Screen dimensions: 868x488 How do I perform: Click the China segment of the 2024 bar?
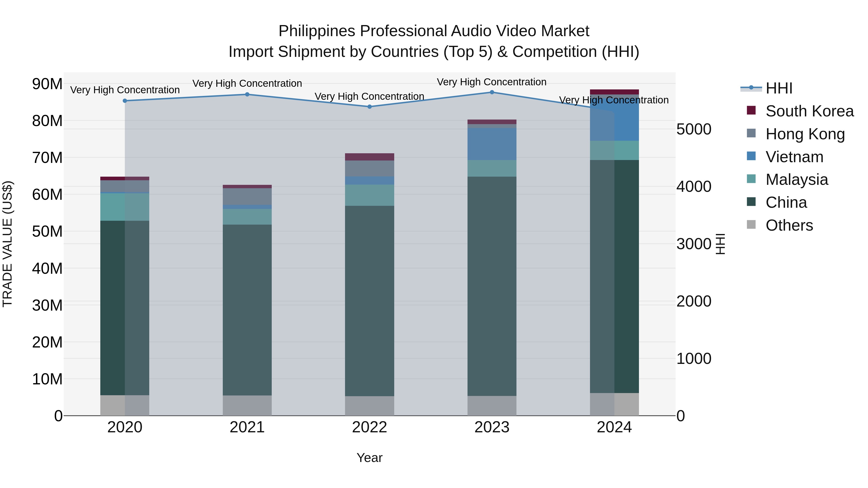[614, 276]
